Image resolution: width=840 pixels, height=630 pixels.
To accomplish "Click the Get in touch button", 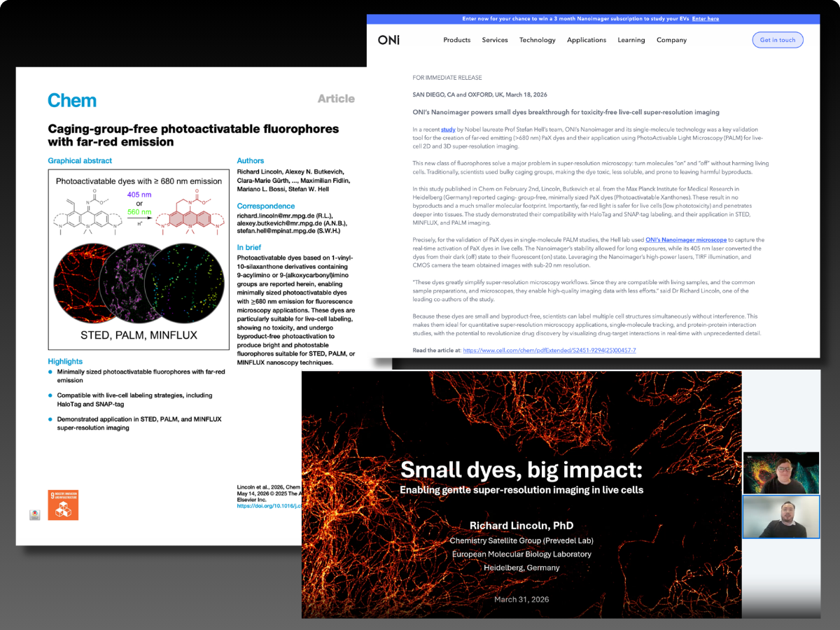I will pos(778,40).
